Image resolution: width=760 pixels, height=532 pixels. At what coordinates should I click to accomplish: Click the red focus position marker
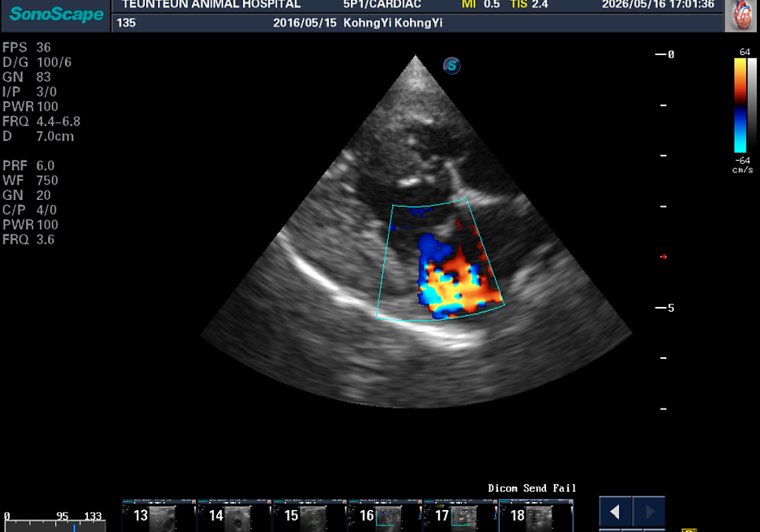pos(663,257)
